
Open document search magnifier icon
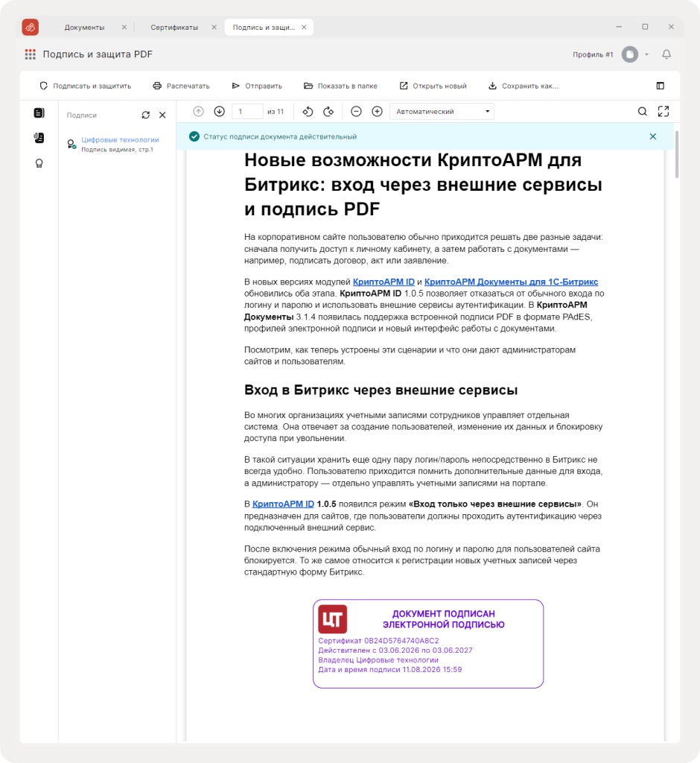(643, 112)
